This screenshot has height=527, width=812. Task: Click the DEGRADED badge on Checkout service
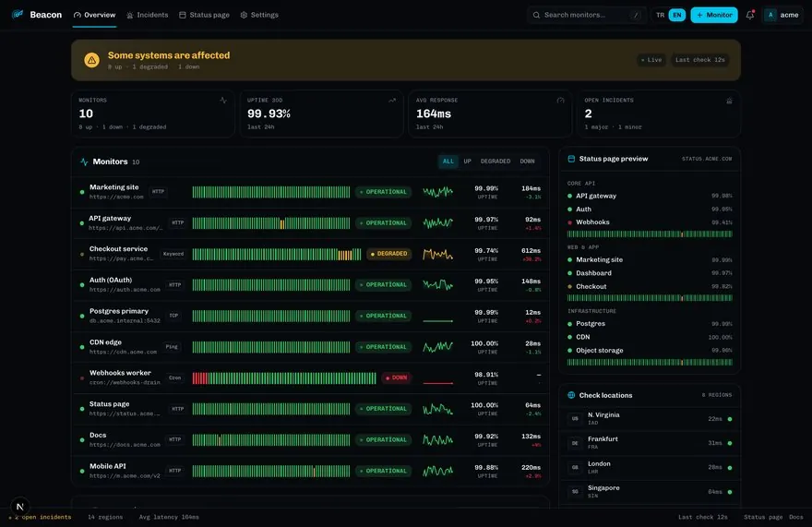tap(389, 254)
